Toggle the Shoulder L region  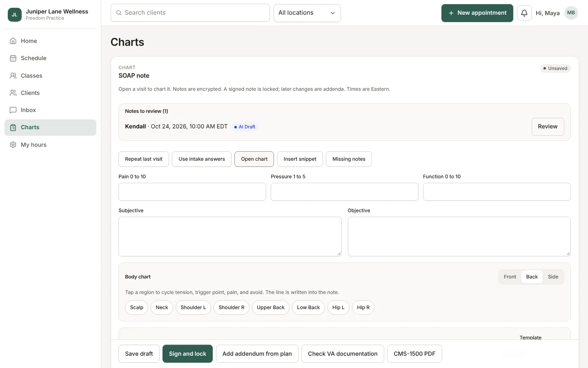tap(193, 307)
